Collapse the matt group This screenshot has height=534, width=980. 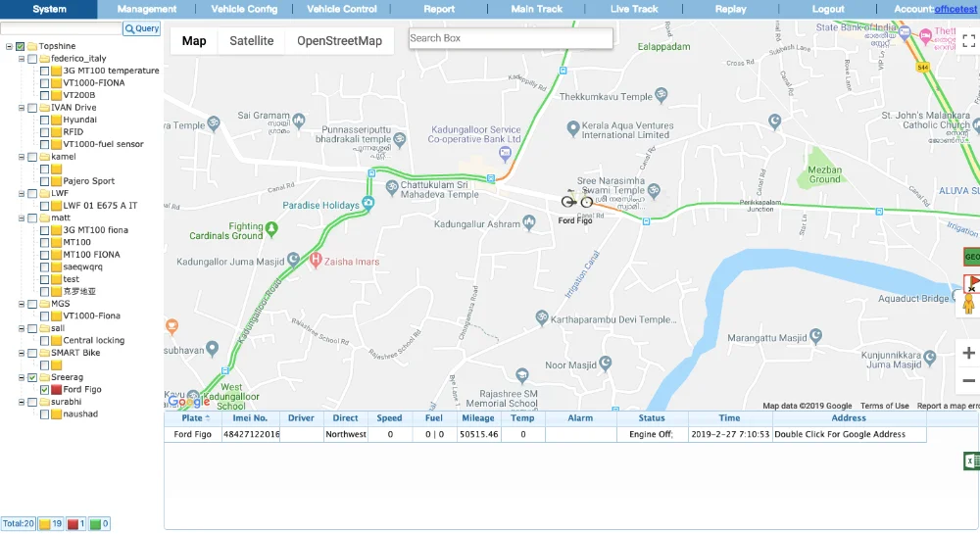coord(22,218)
